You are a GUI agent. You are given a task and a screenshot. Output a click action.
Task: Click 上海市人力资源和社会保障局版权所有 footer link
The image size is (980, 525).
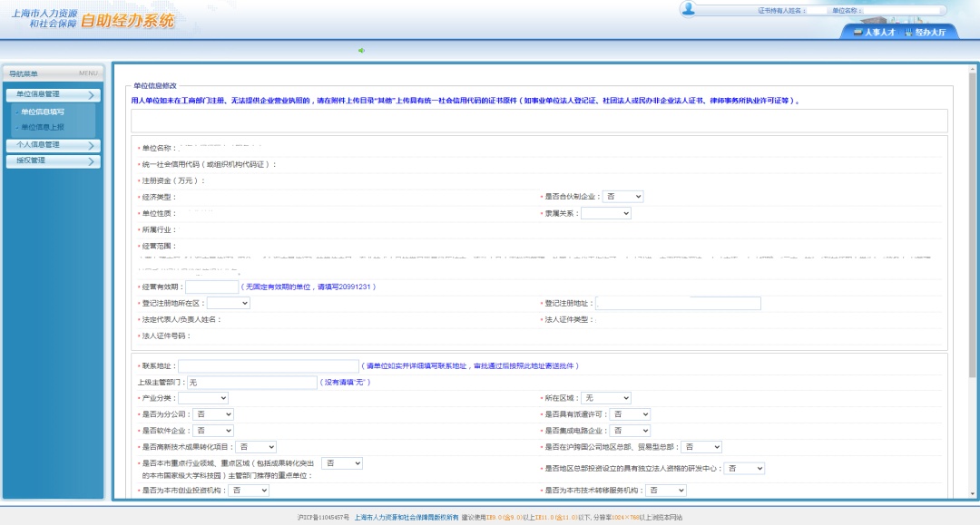point(406,518)
